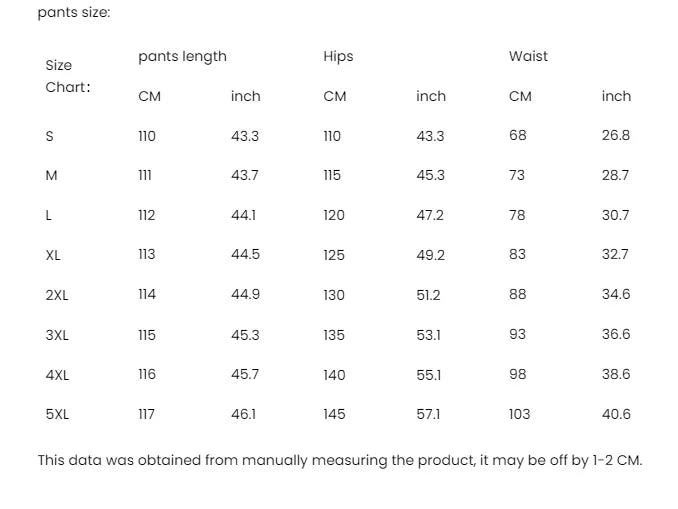Click the M size row label
Viewport: 678px width, 509px height.
point(52,176)
